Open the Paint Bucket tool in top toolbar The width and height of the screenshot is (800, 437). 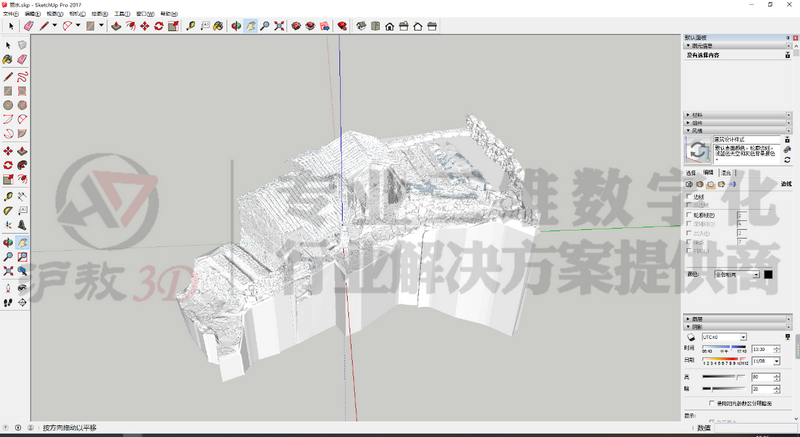pyautogui.click(x=218, y=26)
